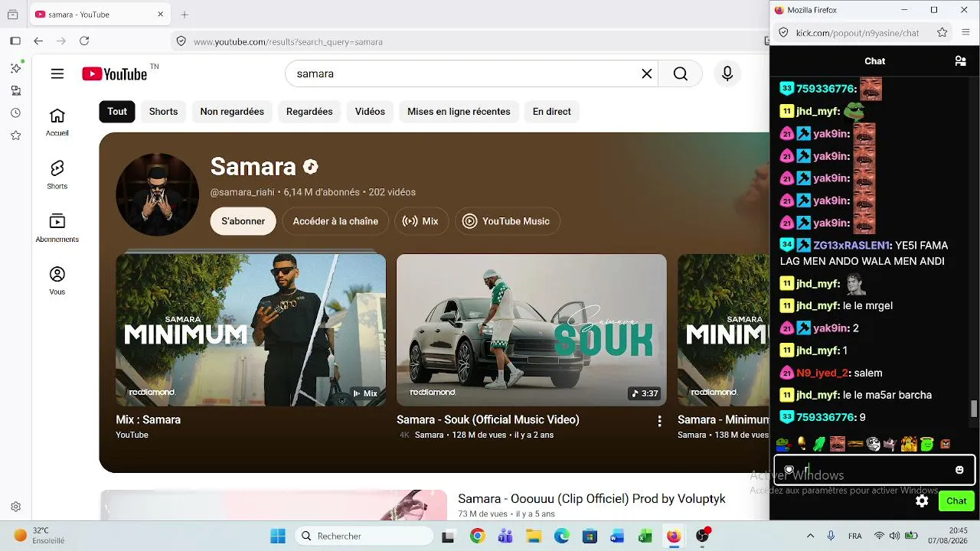Start voice search with the microphone icon

click(x=727, y=73)
